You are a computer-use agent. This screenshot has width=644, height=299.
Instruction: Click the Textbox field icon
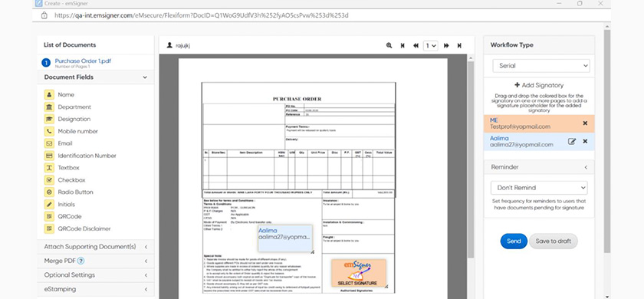(49, 168)
